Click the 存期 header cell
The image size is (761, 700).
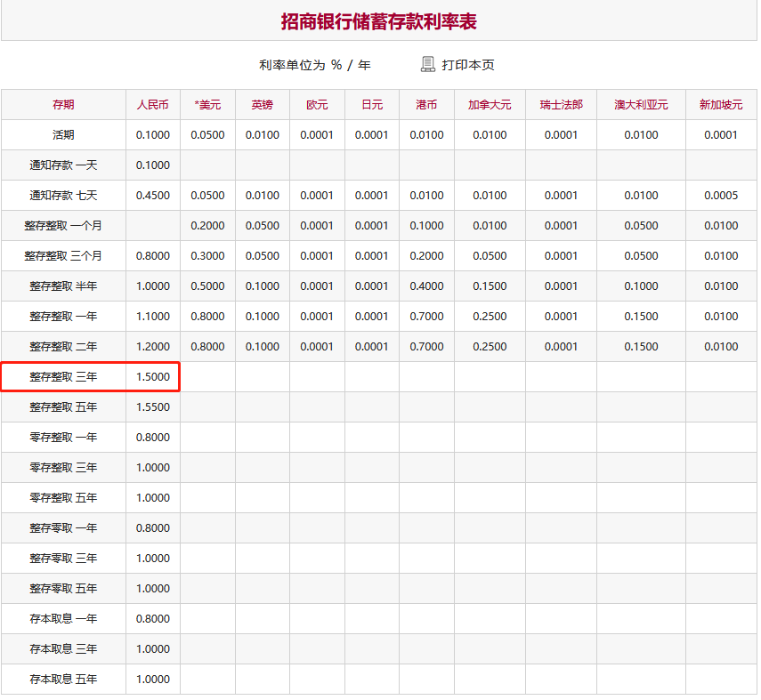(63, 105)
